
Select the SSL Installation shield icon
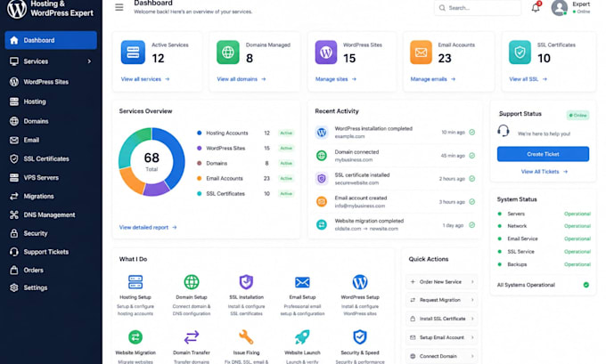click(x=246, y=282)
